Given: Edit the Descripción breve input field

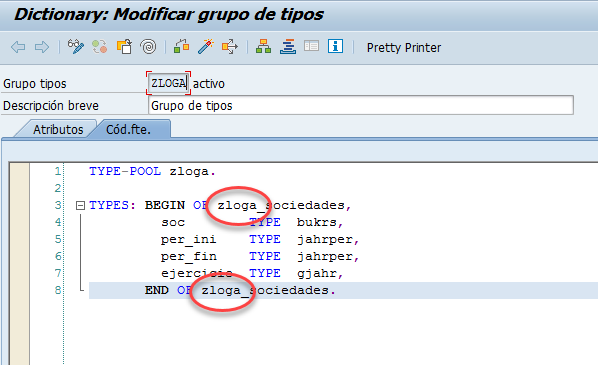Looking at the screenshot, I should 360,105.
